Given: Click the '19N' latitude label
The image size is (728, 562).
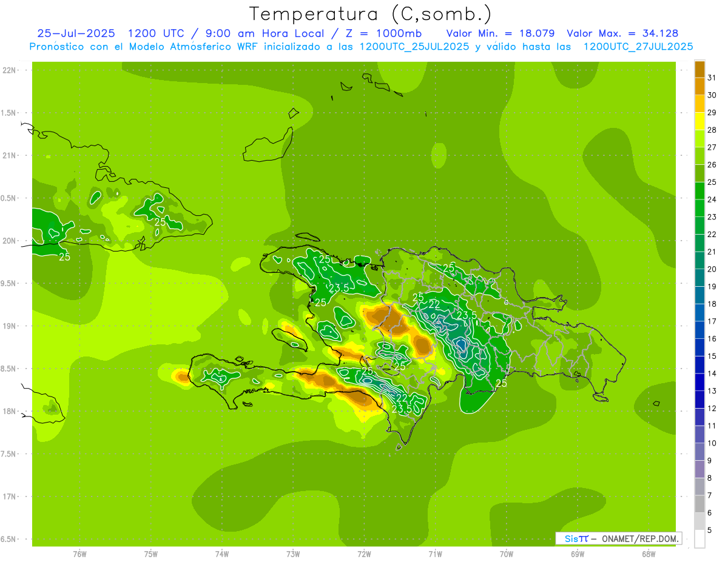Looking at the screenshot, I should coord(10,326).
